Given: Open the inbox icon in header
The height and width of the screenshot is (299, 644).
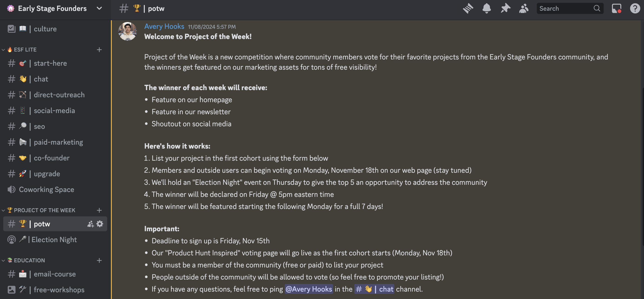Looking at the screenshot, I should [616, 9].
